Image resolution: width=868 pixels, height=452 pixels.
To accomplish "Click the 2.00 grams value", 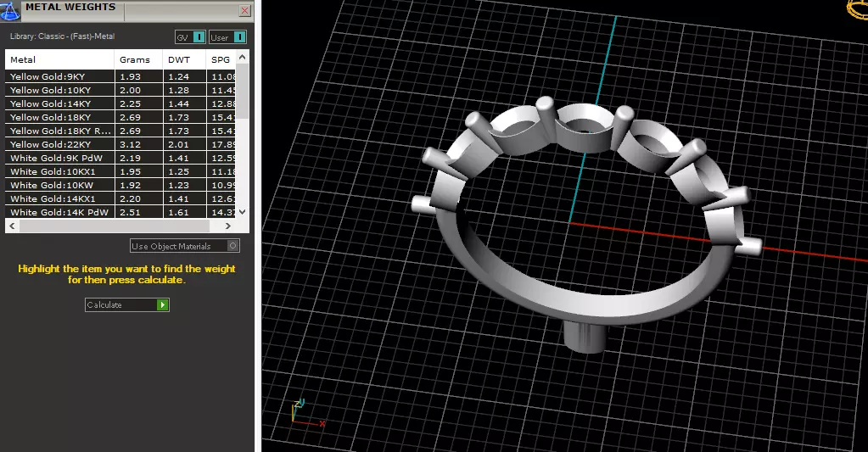I will (131, 90).
